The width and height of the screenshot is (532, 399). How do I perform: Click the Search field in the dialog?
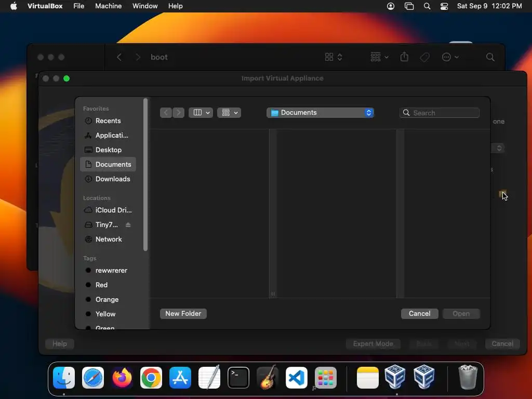pos(440,113)
